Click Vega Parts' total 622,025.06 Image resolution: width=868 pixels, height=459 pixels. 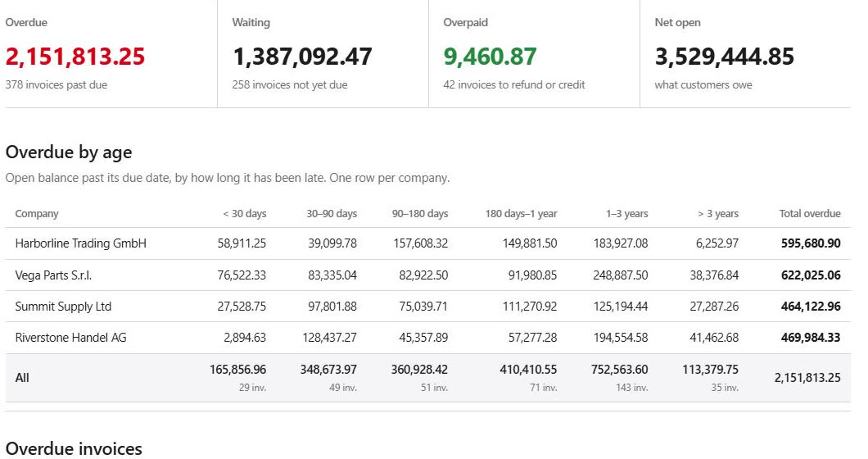click(811, 275)
